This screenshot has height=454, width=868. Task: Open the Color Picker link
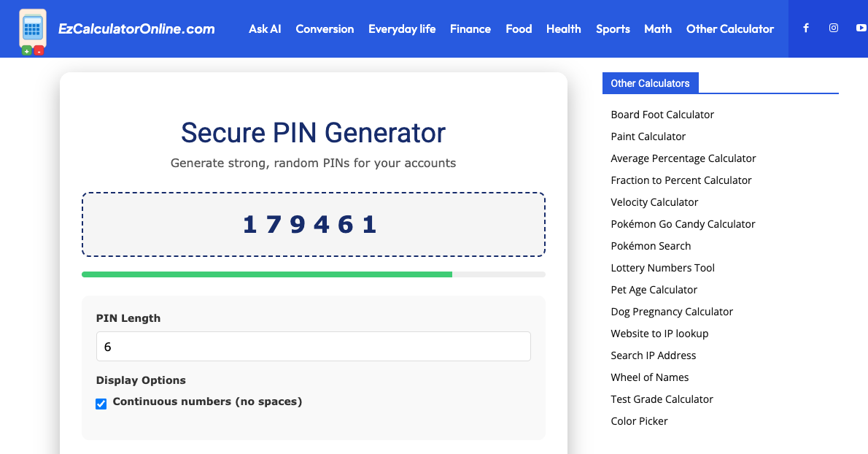(639, 421)
